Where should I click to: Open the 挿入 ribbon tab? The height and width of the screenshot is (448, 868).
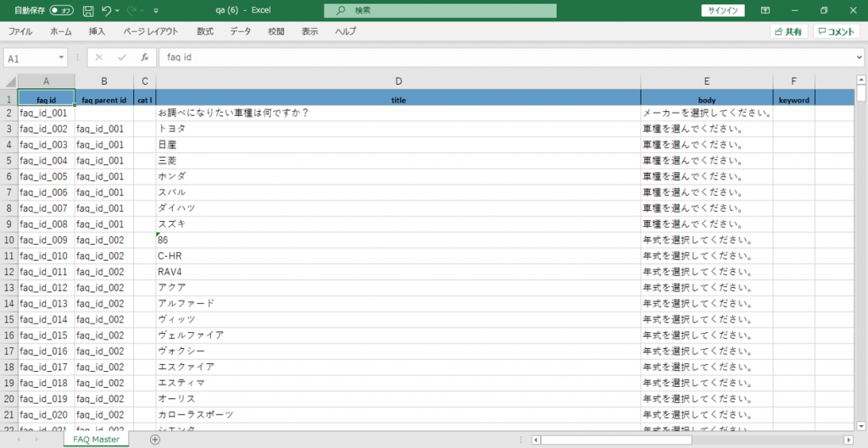pos(97,31)
